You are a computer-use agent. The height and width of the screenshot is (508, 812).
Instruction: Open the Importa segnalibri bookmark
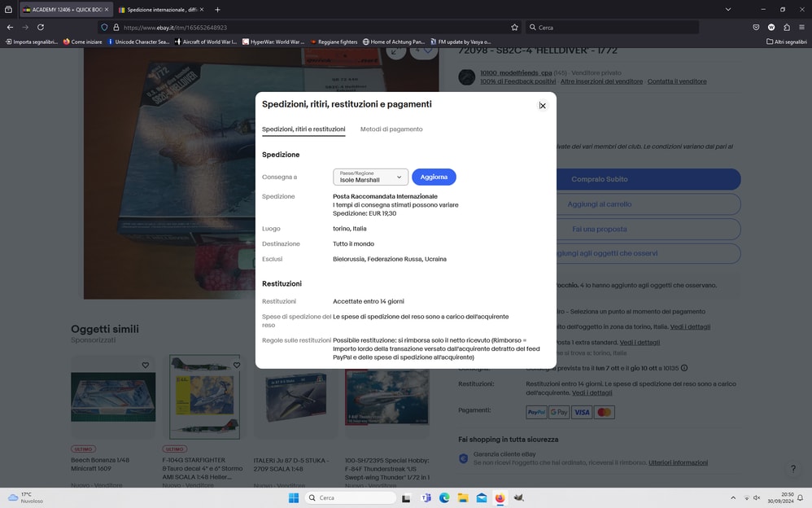(x=32, y=42)
